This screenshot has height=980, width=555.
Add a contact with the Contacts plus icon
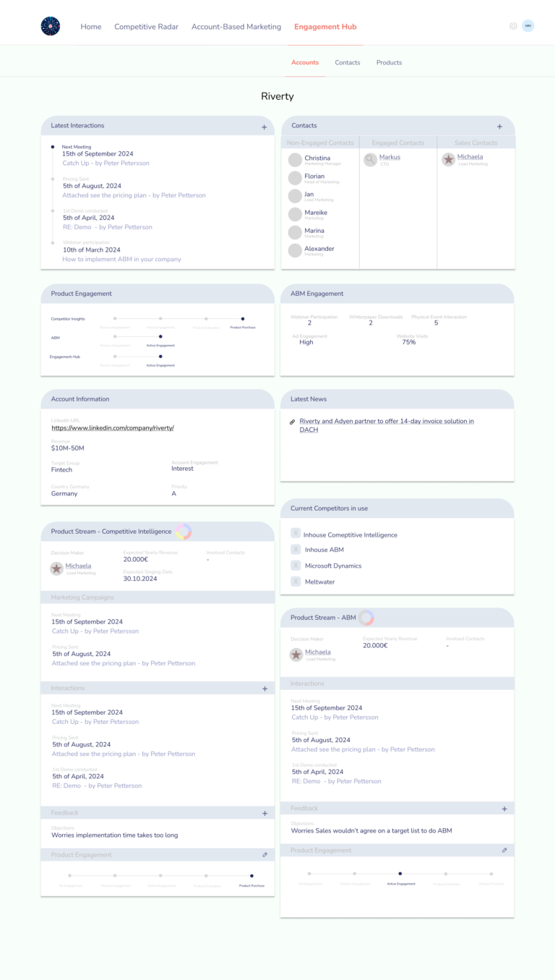[499, 127]
